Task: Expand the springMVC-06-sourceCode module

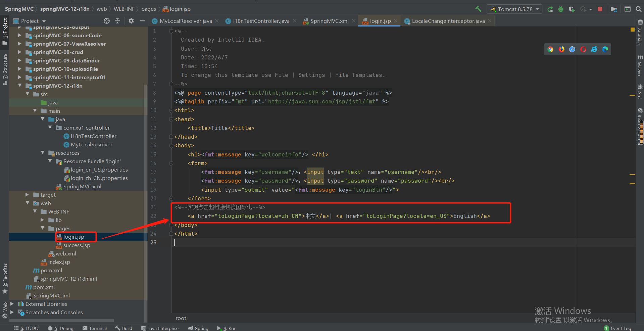Action: pyautogui.click(x=20, y=35)
